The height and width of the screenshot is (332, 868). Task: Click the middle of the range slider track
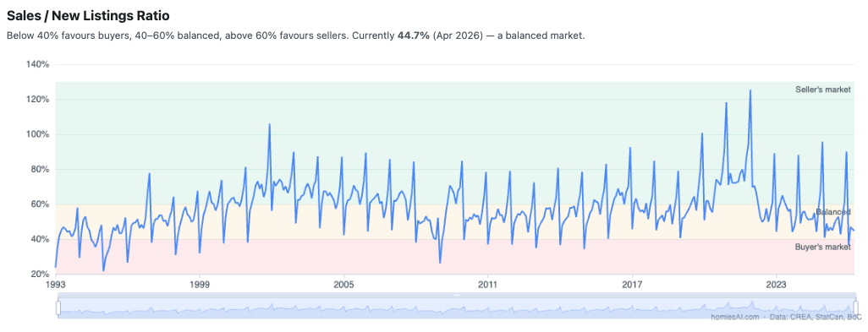[457, 308]
